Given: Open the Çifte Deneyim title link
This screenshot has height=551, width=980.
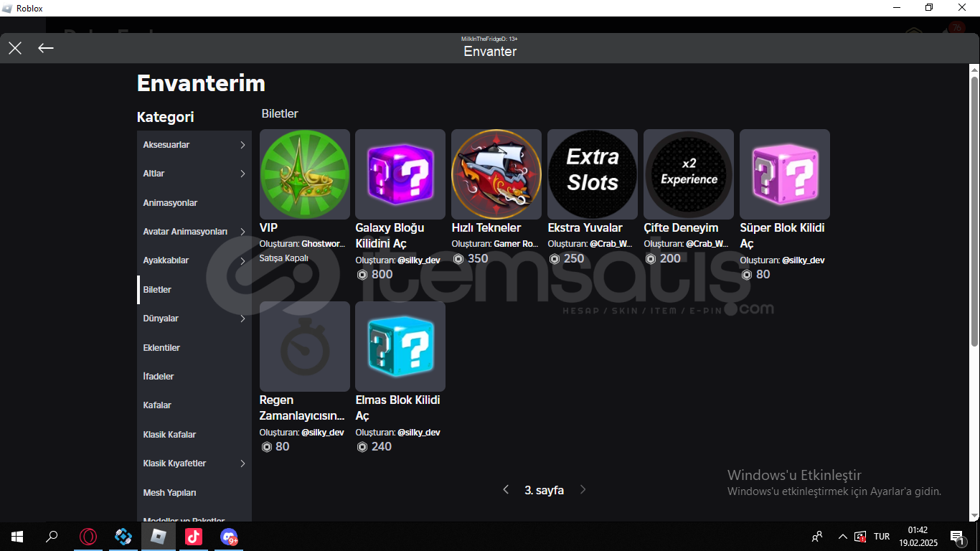Looking at the screenshot, I should [681, 227].
